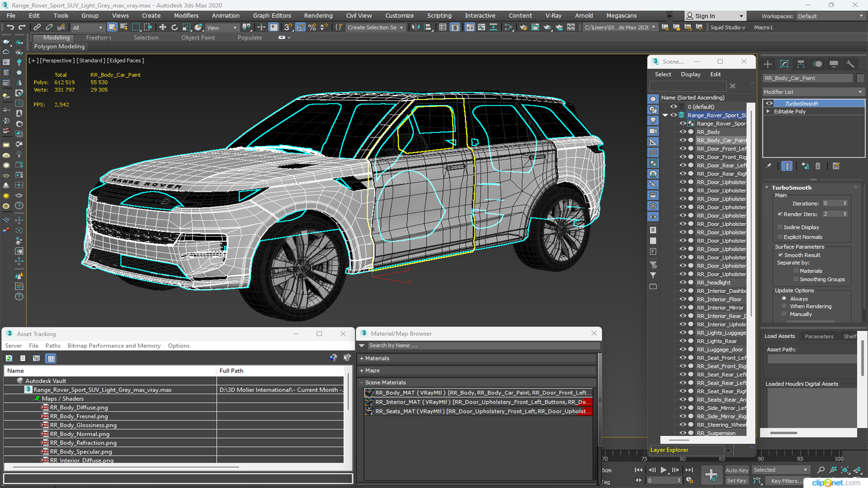Click the Mirror tool icon
868x488 pixels.
point(415,28)
